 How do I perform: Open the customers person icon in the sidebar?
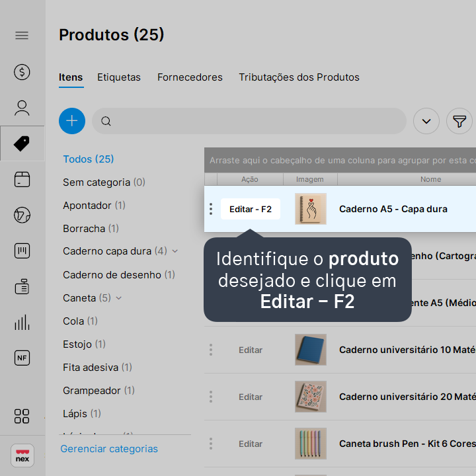click(22, 108)
